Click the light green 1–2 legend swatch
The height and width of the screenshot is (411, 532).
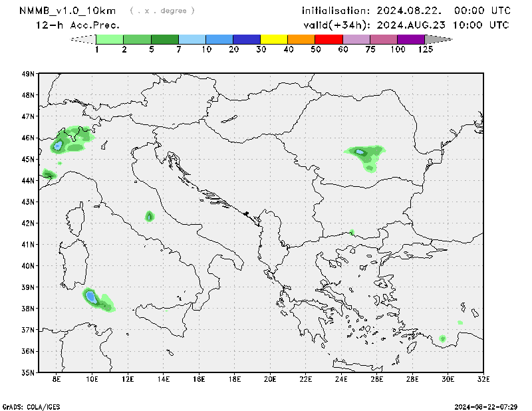[x=110, y=39]
